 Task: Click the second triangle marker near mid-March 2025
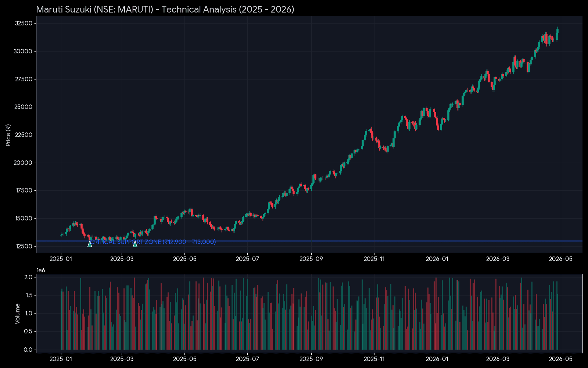tap(135, 244)
